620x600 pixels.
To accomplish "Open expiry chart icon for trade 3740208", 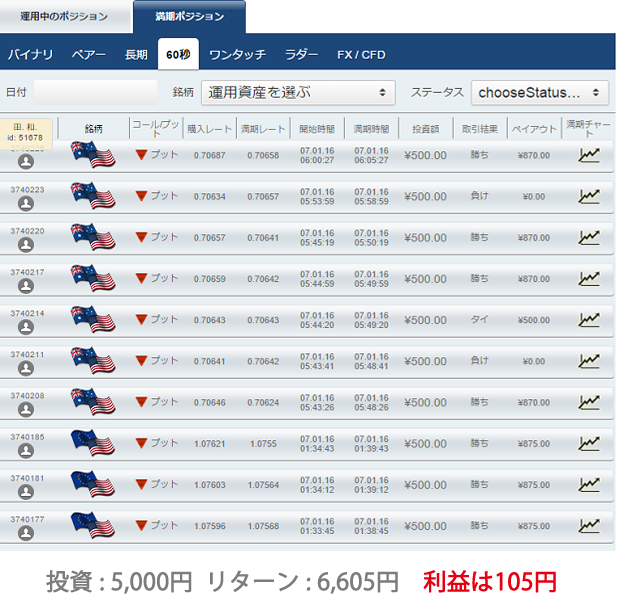I will click(x=589, y=402).
